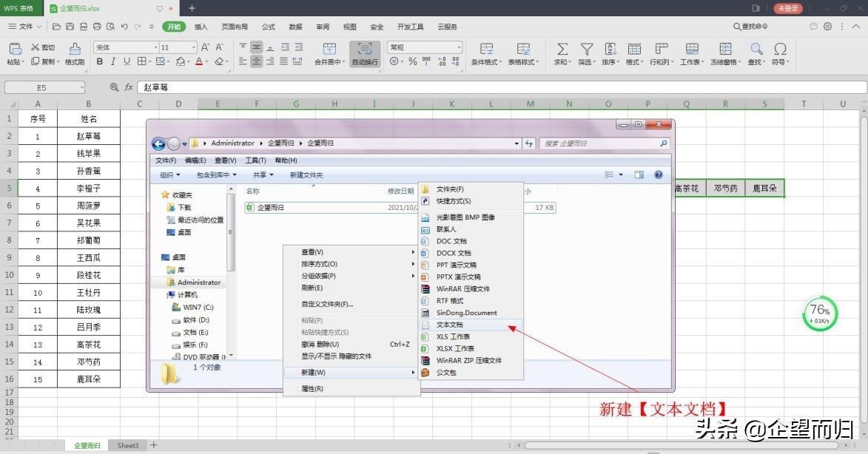This screenshot has width=868, height=454.
Task: Open the number format dropdown (常规)
Action: pyautogui.click(x=459, y=47)
